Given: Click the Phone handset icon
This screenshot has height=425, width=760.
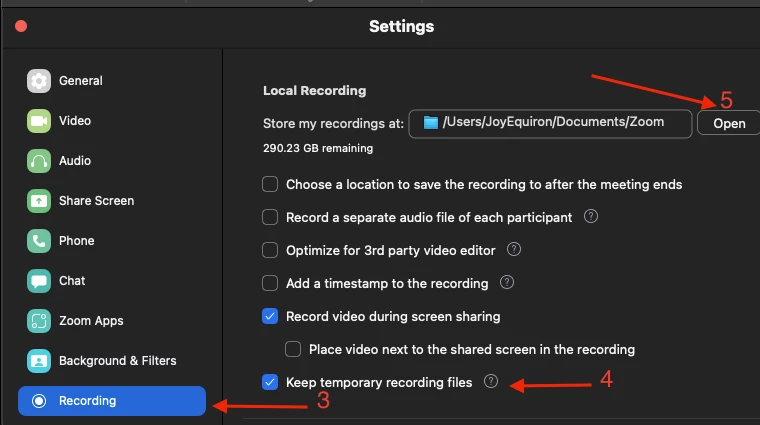Looking at the screenshot, I should click(x=39, y=241).
